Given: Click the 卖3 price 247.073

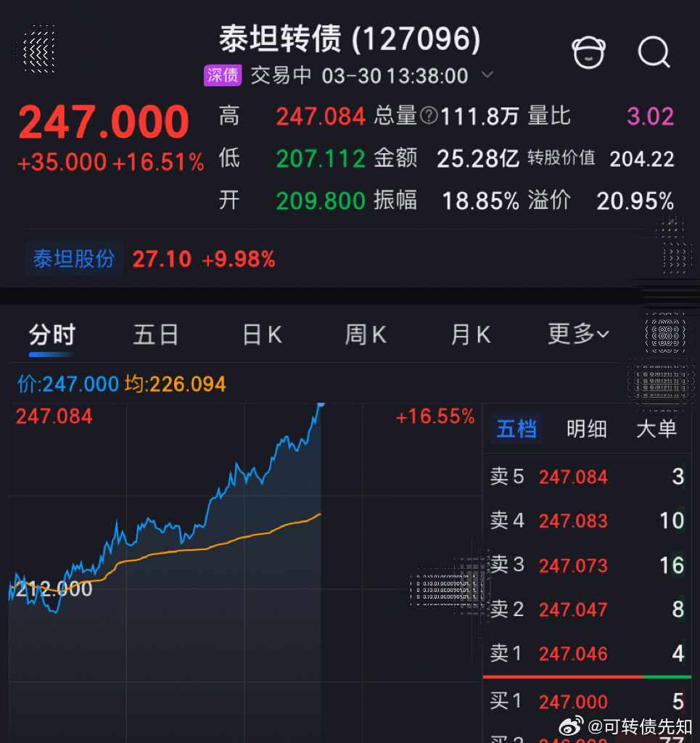Looking at the screenshot, I should tap(573, 565).
